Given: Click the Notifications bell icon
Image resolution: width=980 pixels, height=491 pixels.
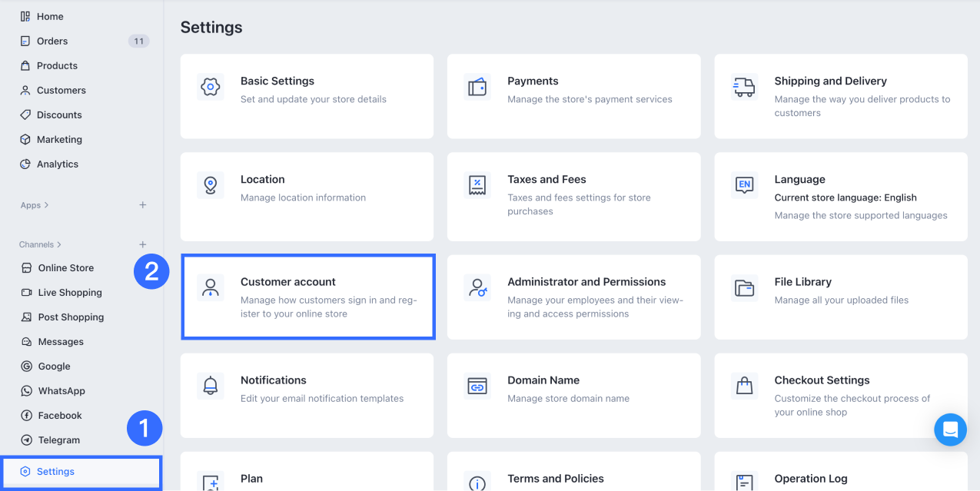Looking at the screenshot, I should 210,386.
